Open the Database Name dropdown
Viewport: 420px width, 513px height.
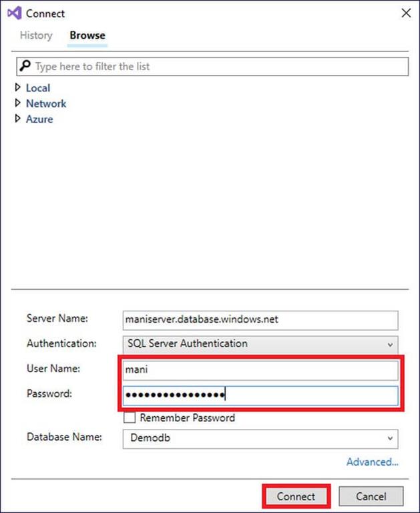pos(260,438)
